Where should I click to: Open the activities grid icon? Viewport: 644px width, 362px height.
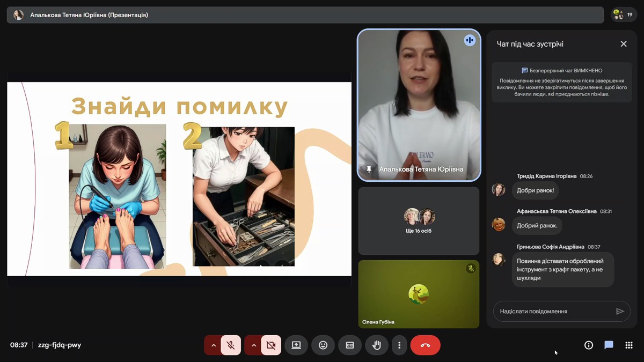tap(629, 345)
